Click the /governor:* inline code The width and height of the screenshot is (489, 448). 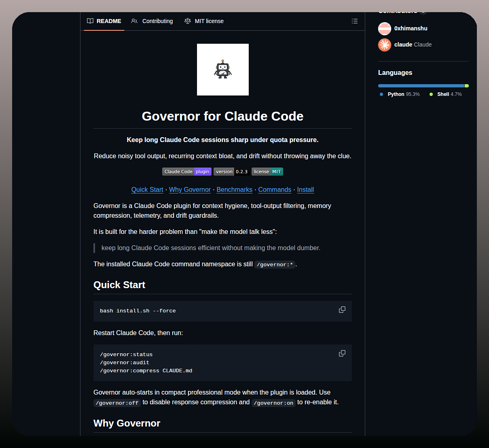tap(275, 264)
